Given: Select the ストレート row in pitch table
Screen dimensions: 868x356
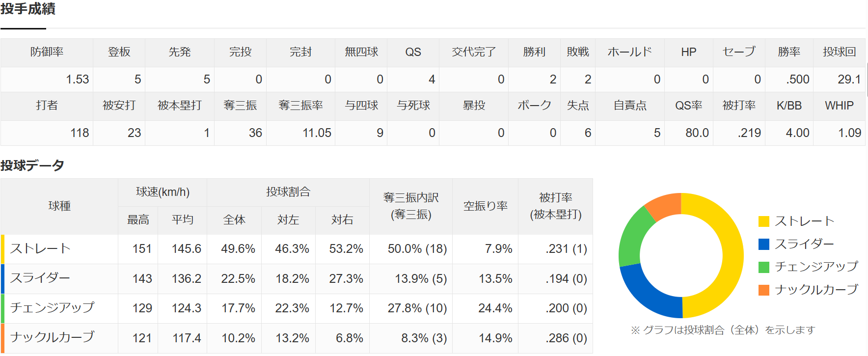Looking at the screenshot, I should (297, 249).
